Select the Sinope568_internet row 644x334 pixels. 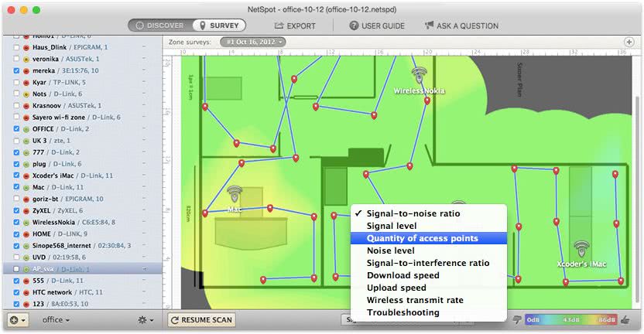[x=82, y=246]
